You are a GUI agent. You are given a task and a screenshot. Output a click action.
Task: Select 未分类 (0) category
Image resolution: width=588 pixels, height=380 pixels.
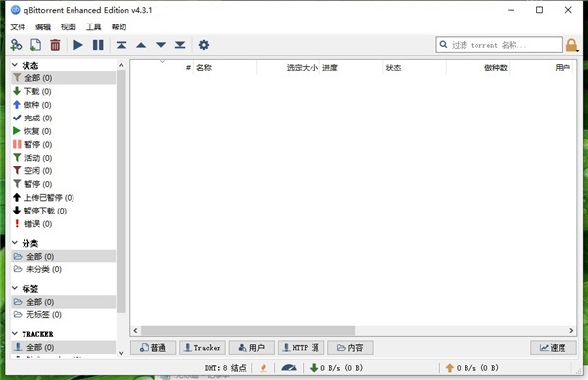(x=63, y=269)
